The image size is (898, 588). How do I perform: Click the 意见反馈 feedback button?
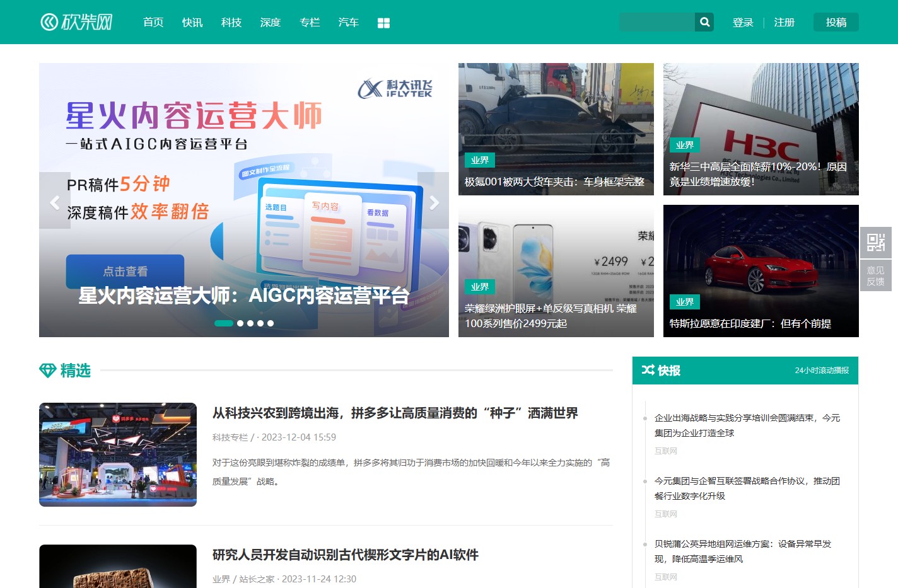[876, 275]
